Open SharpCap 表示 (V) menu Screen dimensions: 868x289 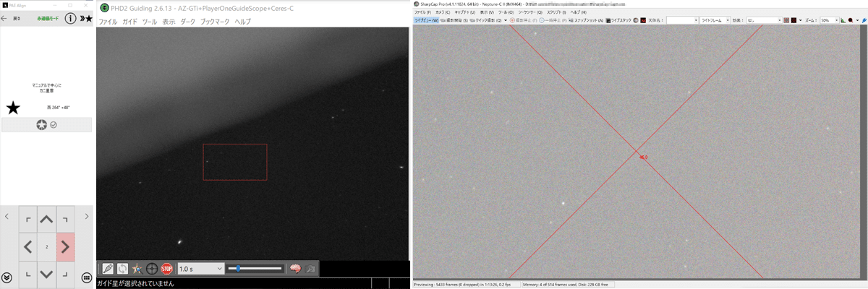click(x=488, y=12)
